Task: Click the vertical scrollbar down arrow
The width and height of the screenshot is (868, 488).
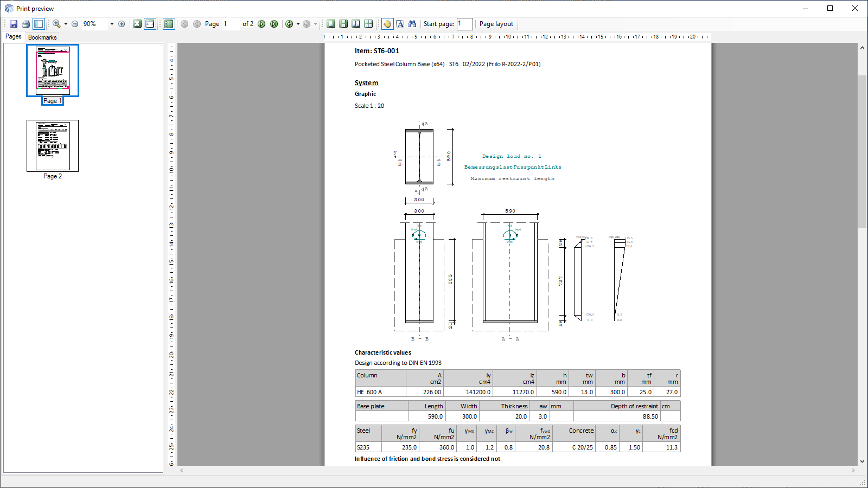Action: 862,461
